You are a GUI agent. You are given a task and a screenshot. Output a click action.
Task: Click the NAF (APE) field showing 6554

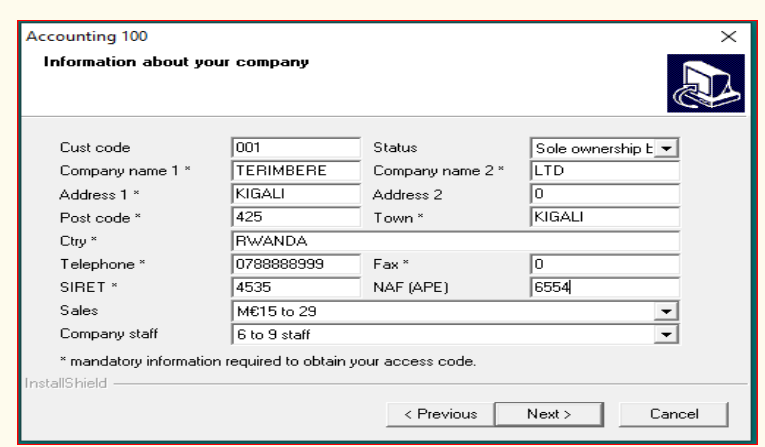click(604, 287)
